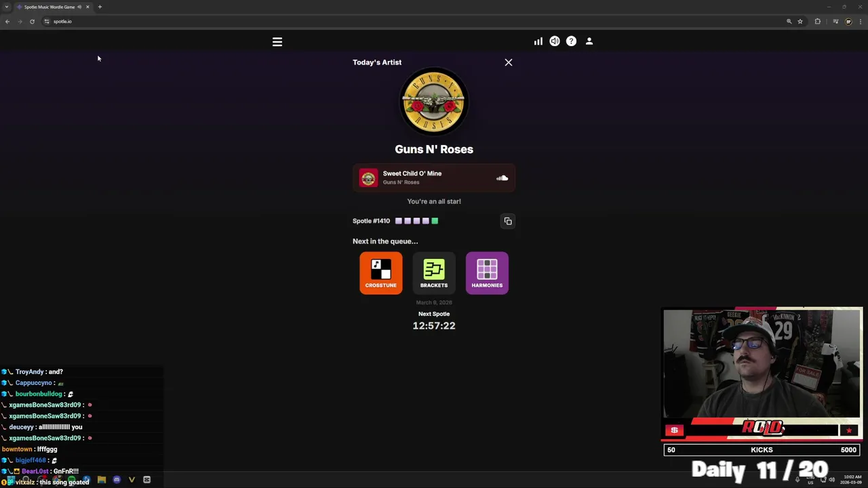Screen dimensions: 868x488
Task: Click the "You're an all star!" message
Action: pos(434,201)
